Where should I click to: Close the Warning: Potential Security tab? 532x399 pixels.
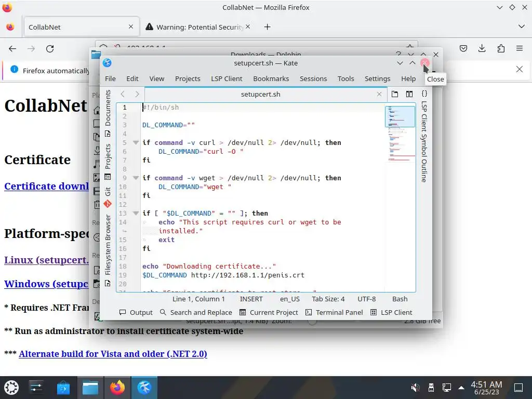click(248, 26)
